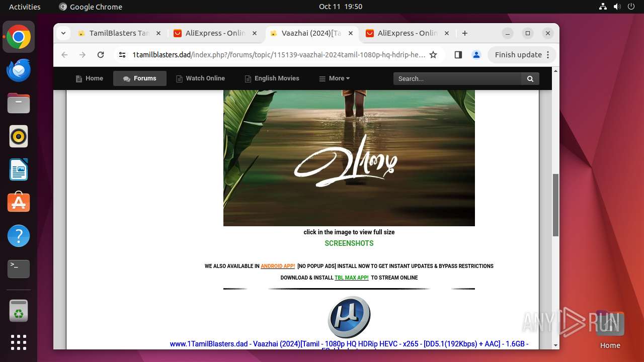Open the Help dock icon

[19, 236]
